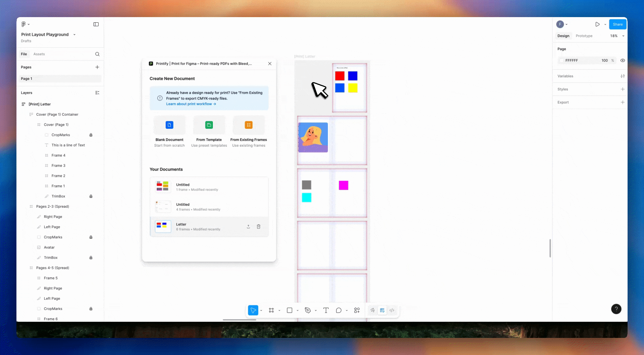Select the Pen tool

308,310
